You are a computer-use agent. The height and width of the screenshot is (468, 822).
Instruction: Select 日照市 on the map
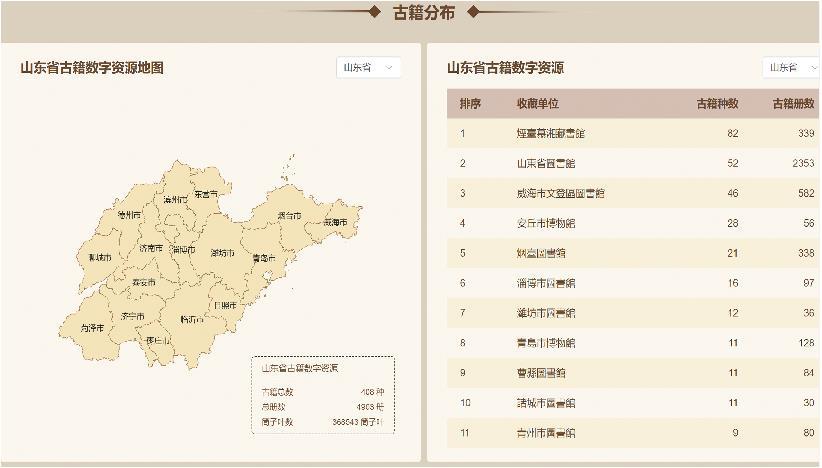pyautogui.click(x=225, y=305)
